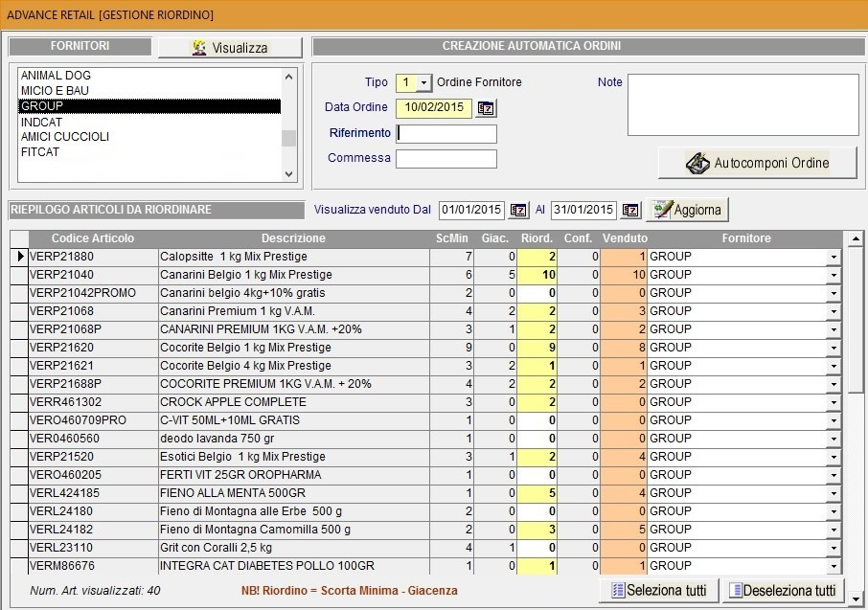The width and height of the screenshot is (868, 610).
Task: Click Giac. column header
Action: click(495, 238)
